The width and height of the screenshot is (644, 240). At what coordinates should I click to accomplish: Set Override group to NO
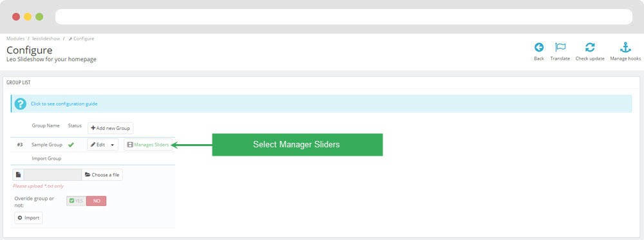click(97, 201)
